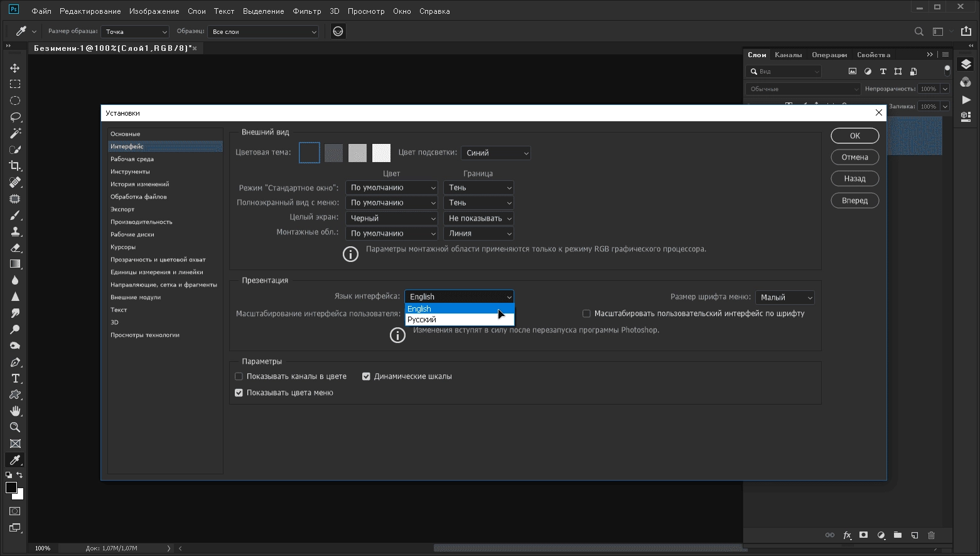Select the Move tool
This screenshot has width=980, height=556.
[x=15, y=68]
